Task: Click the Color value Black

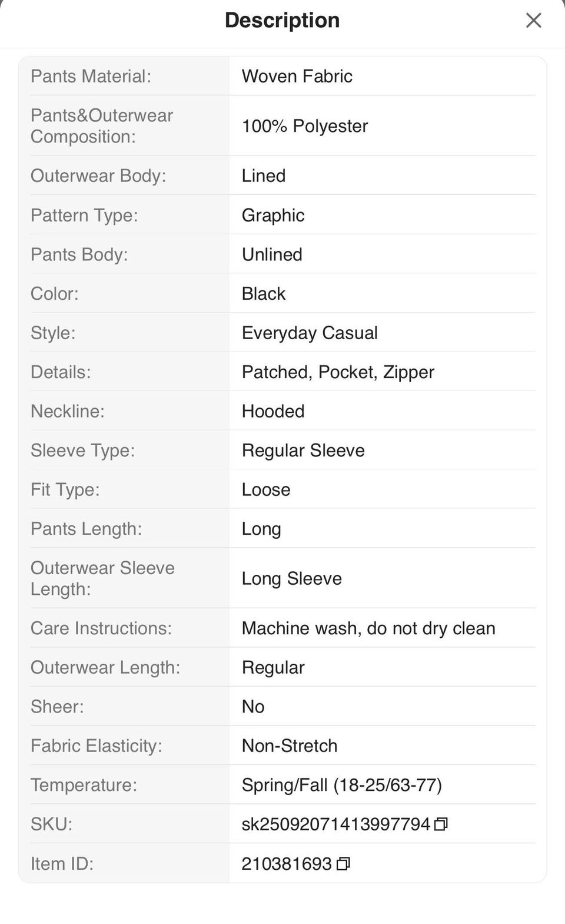Action: tap(263, 294)
